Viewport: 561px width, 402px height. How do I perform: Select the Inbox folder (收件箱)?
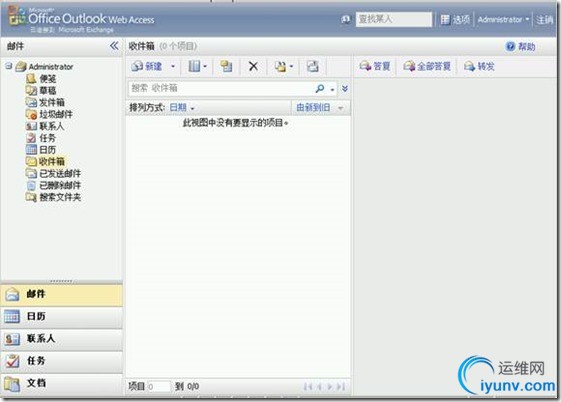[45, 161]
